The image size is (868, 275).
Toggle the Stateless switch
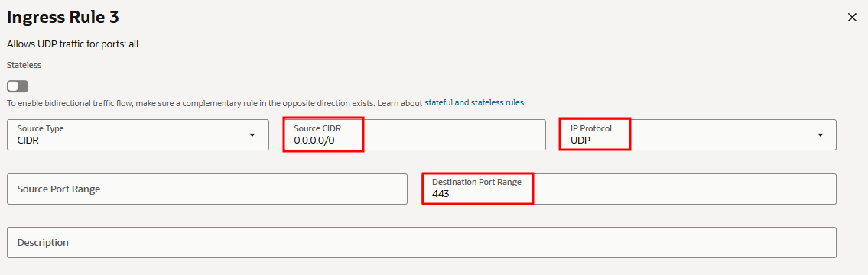pyautogui.click(x=18, y=87)
